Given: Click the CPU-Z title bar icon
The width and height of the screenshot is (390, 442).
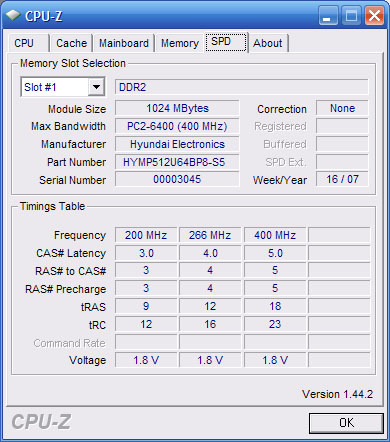Looking at the screenshot, I should (13, 15).
